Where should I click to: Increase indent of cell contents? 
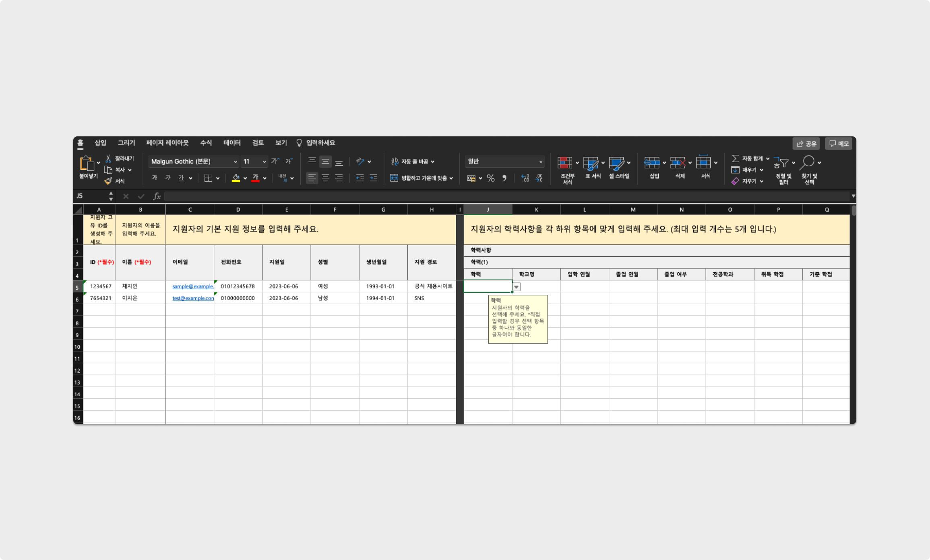click(374, 178)
